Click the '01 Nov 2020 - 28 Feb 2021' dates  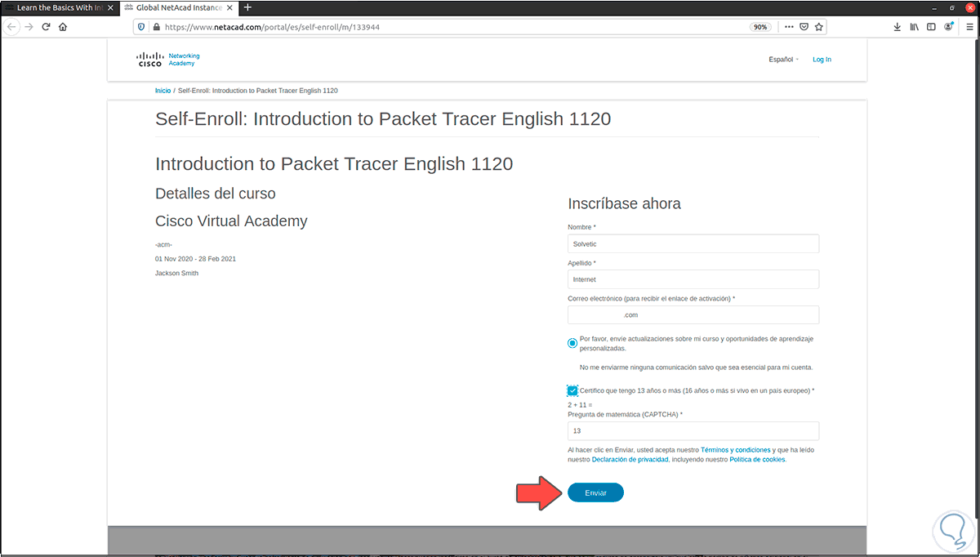[x=195, y=259]
